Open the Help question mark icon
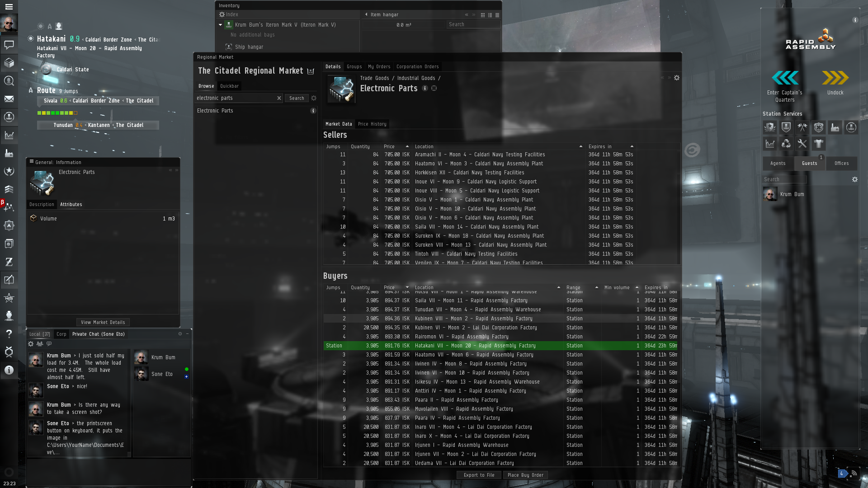Image resolution: width=868 pixels, height=488 pixels. point(9,334)
